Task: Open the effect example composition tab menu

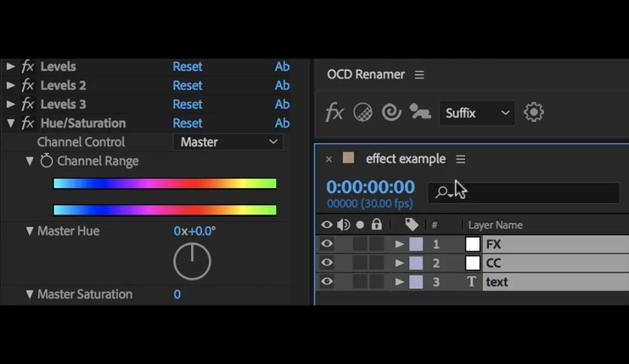Action: (460, 159)
